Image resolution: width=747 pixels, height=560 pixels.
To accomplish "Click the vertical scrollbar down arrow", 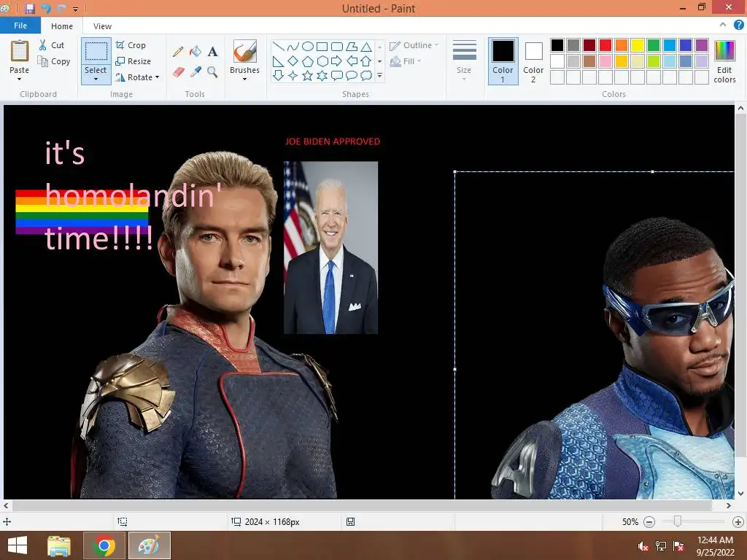I will click(740, 494).
